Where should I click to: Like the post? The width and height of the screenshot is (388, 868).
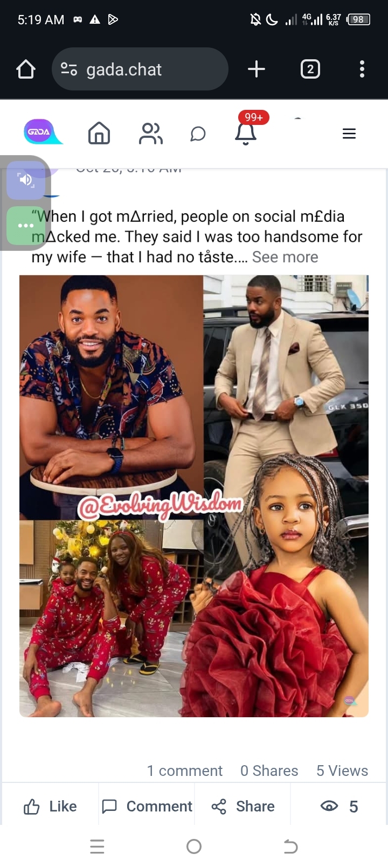[50, 806]
